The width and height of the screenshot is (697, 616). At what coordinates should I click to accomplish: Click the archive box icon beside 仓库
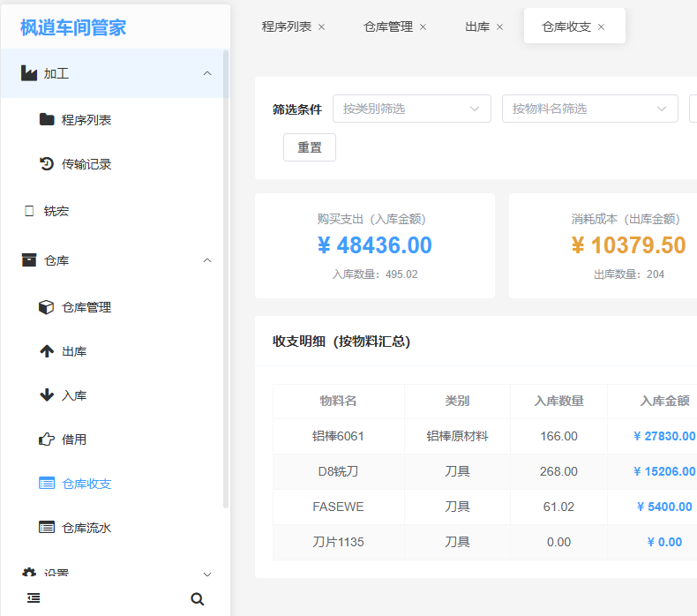29,260
